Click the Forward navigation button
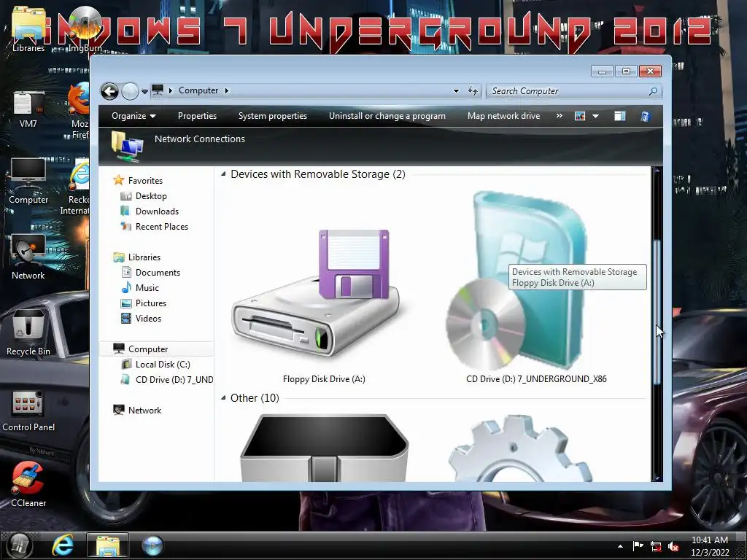This screenshot has width=747, height=560. tap(130, 91)
